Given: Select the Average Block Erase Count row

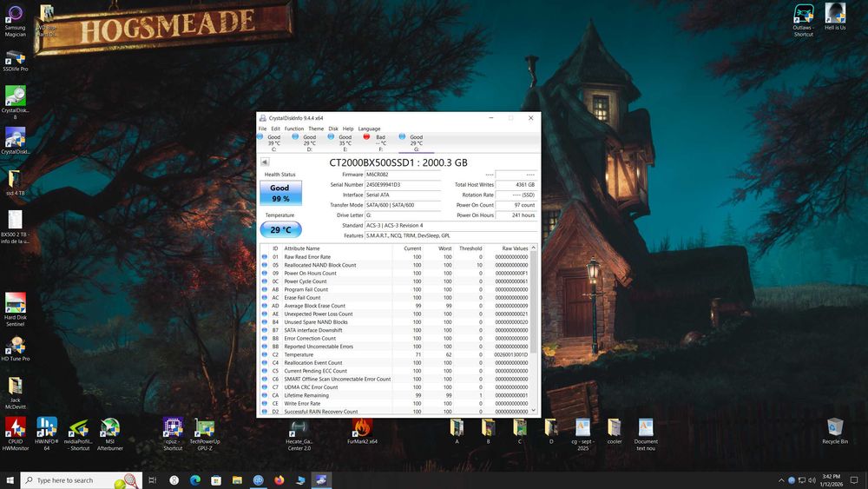Looking at the screenshot, I should (395, 306).
